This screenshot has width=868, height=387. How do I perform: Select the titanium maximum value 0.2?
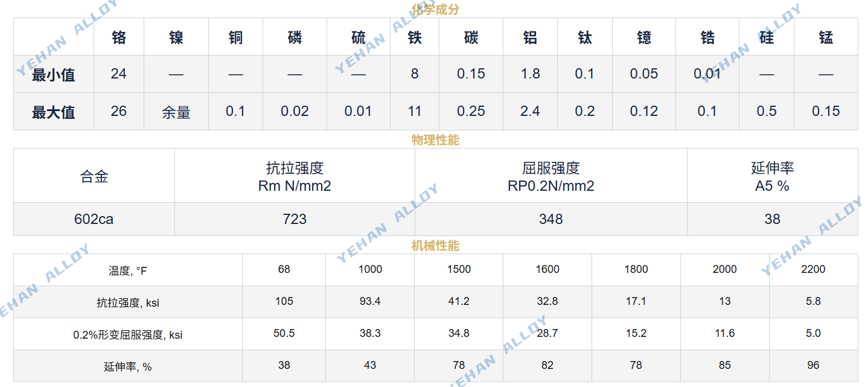point(585,111)
